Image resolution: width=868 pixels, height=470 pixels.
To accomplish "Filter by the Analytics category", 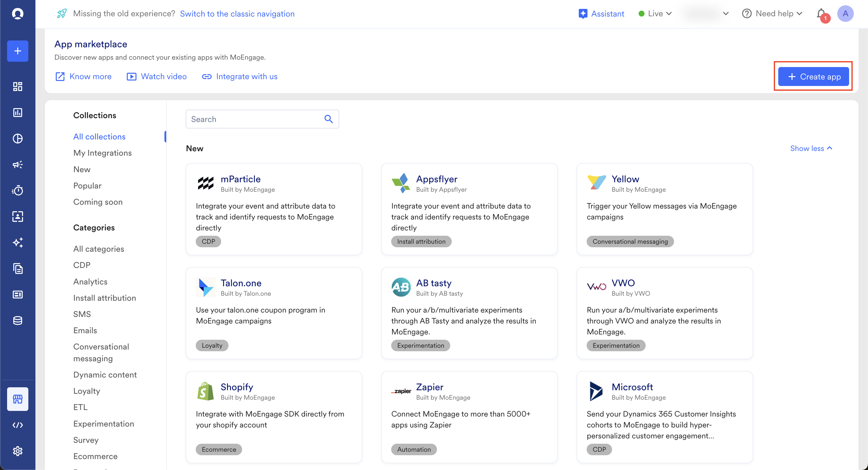I will [90, 282].
